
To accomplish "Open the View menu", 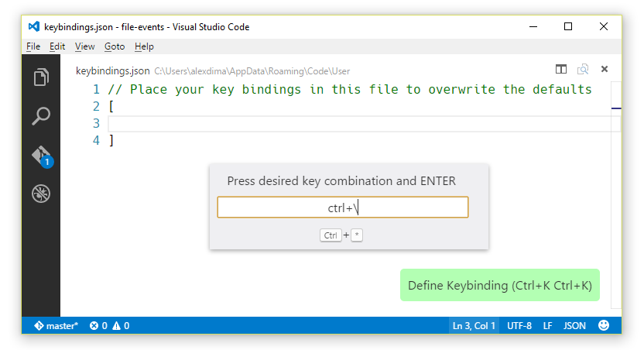I will [x=85, y=46].
